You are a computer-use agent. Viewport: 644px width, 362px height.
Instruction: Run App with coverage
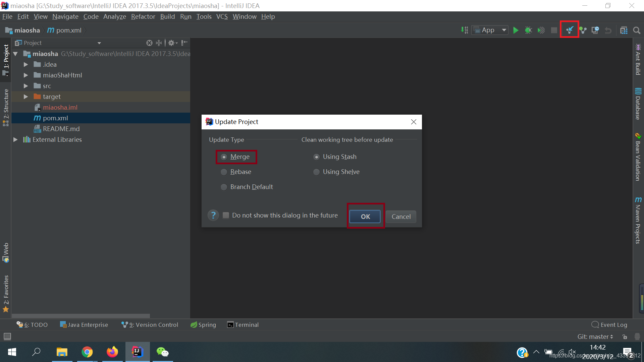click(x=541, y=30)
